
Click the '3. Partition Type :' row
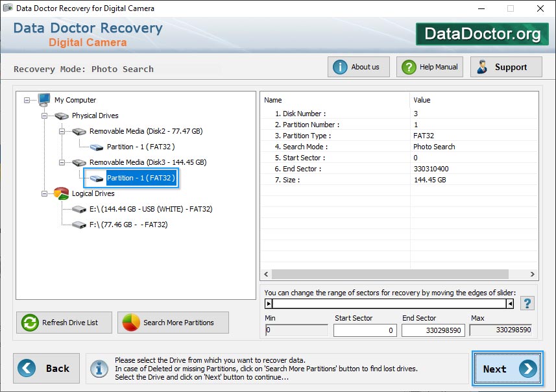coord(399,136)
